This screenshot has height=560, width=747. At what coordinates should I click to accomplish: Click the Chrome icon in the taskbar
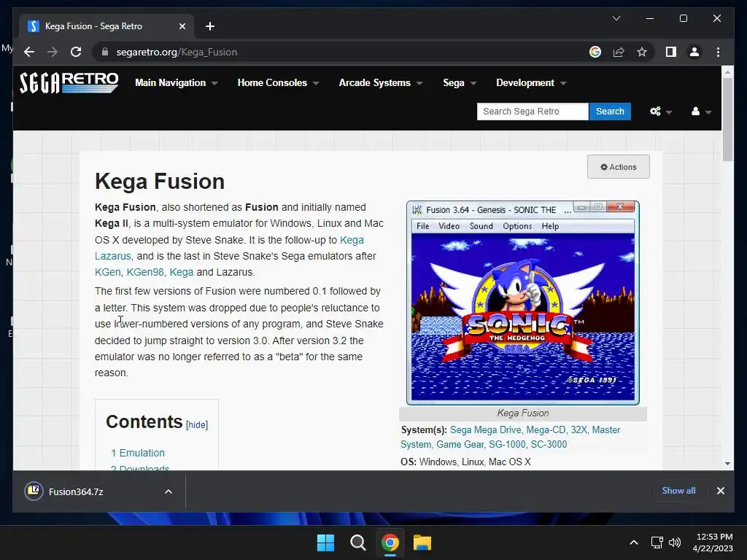[390, 542]
